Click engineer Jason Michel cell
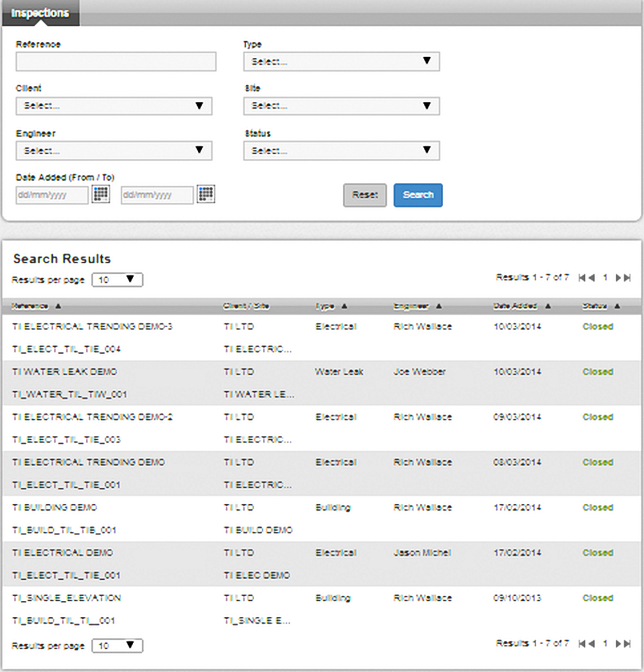 [422, 553]
